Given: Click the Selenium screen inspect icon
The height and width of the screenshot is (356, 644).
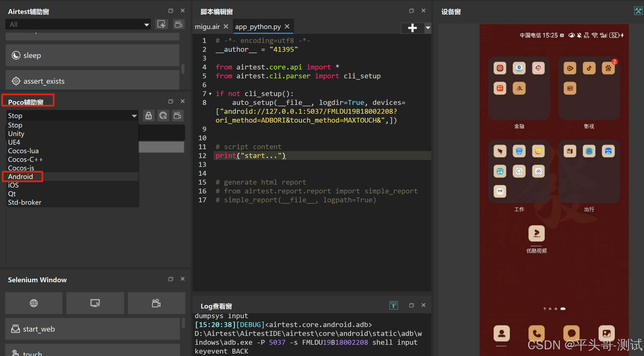Looking at the screenshot, I should click(x=95, y=303).
